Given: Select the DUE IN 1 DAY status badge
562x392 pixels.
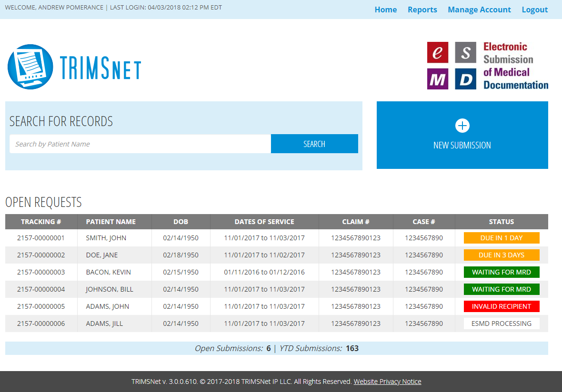Looking at the screenshot, I should [x=501, y=238].
